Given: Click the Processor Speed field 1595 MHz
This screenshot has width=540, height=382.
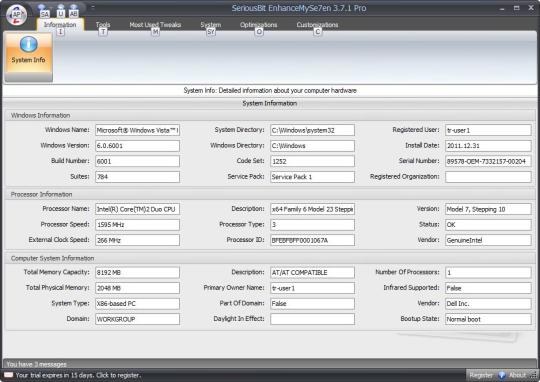Looking at the screenshot, I should point(137,225).
